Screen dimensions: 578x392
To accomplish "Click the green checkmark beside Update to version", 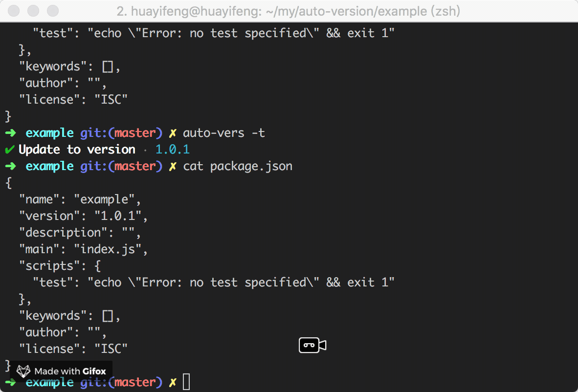I will (10, 149).
